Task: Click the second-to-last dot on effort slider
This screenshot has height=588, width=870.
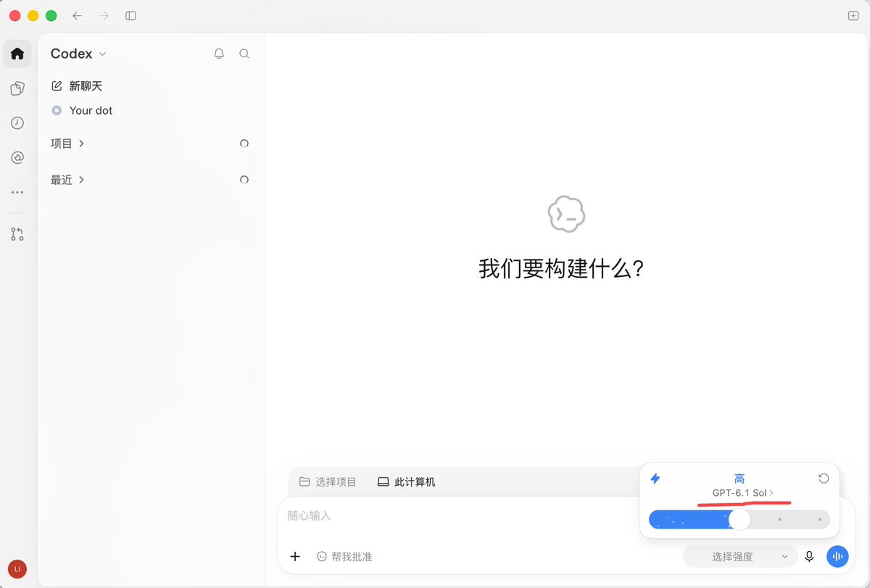Action: pyautogui.click(x=779, y=519)
